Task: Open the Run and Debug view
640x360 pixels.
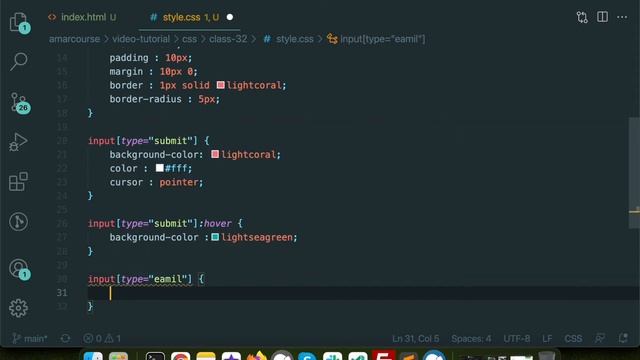Action: coord(18,142)
